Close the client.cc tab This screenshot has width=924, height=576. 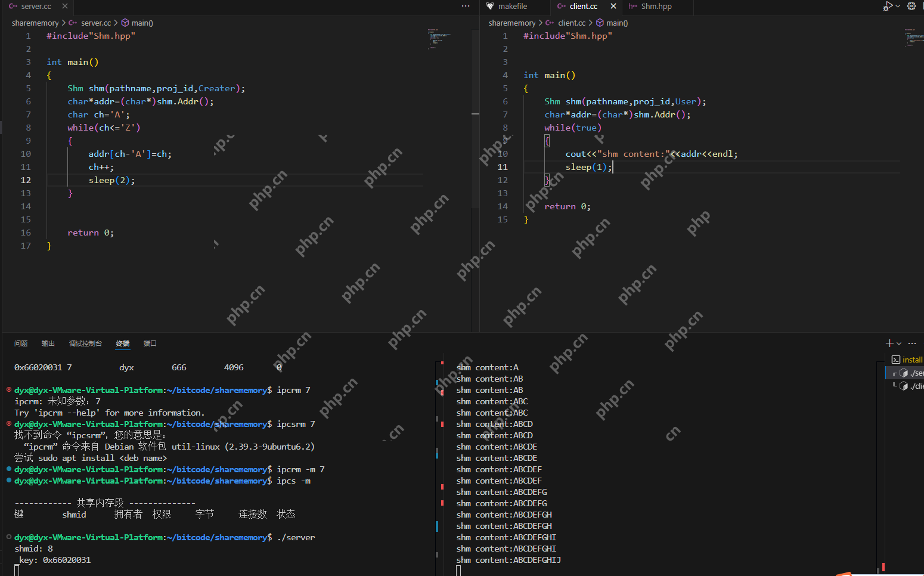pyautogui.click(x=613, y=7)
